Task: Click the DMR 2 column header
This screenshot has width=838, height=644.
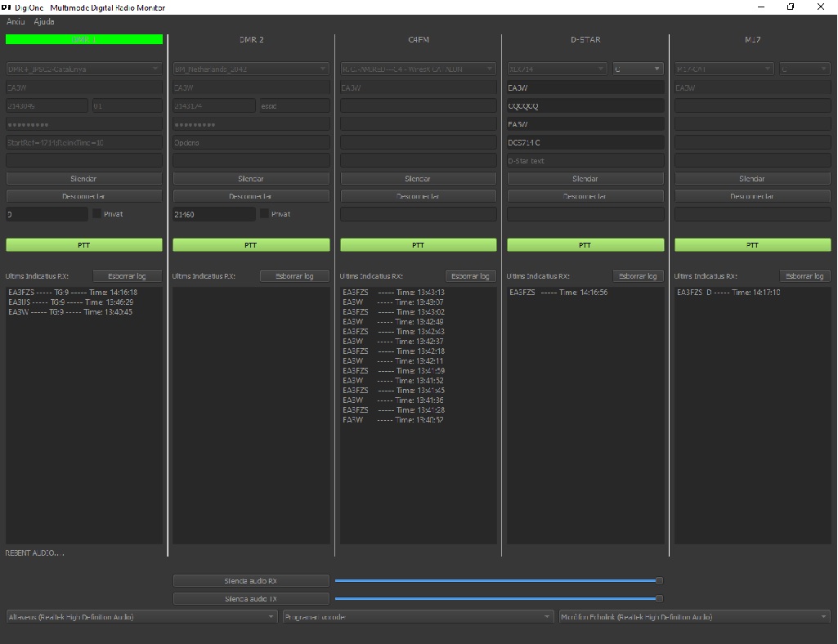Action: pyautogui.click(x=251, y=39)
